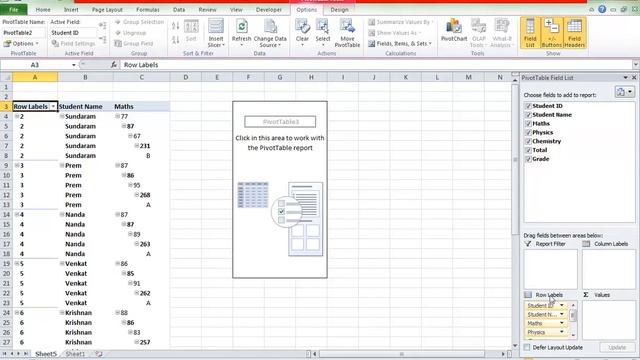The width and height of the screenshot is (640, 360).
Task: Switch to the Sheet1 worksheet tab
Action: tap(75, 354)
